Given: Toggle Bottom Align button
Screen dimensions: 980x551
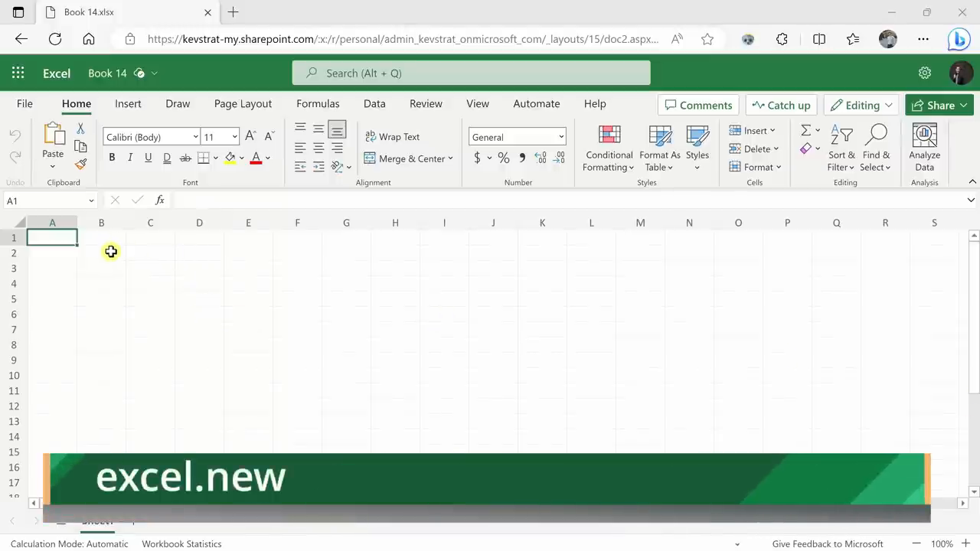Looking at the screenshot, I should (337, 129).
